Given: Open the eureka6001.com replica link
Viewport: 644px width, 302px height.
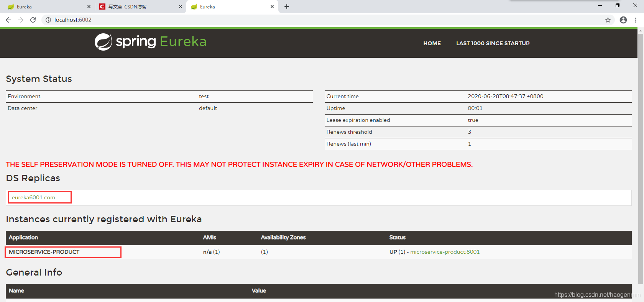Looking at the screenshot, I should tap(33, 197).
